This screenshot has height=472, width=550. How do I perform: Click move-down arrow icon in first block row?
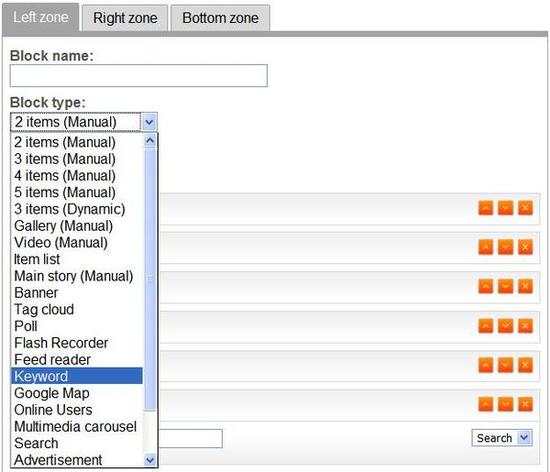click(x=505, y=208)
